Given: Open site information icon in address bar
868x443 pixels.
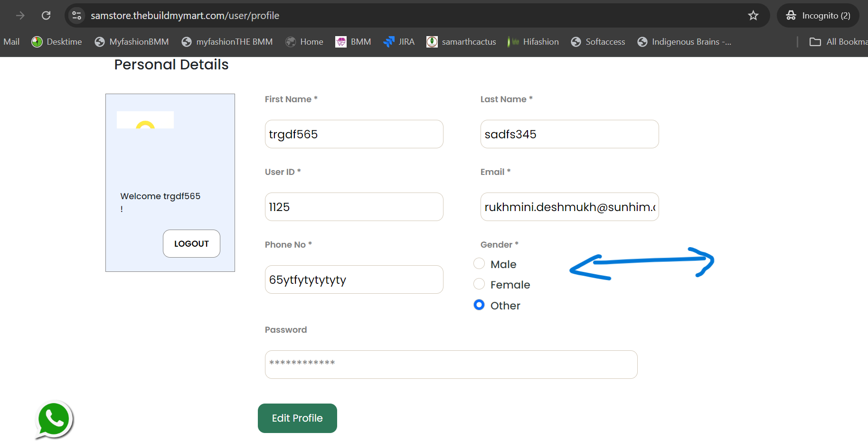Looking at the screenshot, I should pos(76,16).
